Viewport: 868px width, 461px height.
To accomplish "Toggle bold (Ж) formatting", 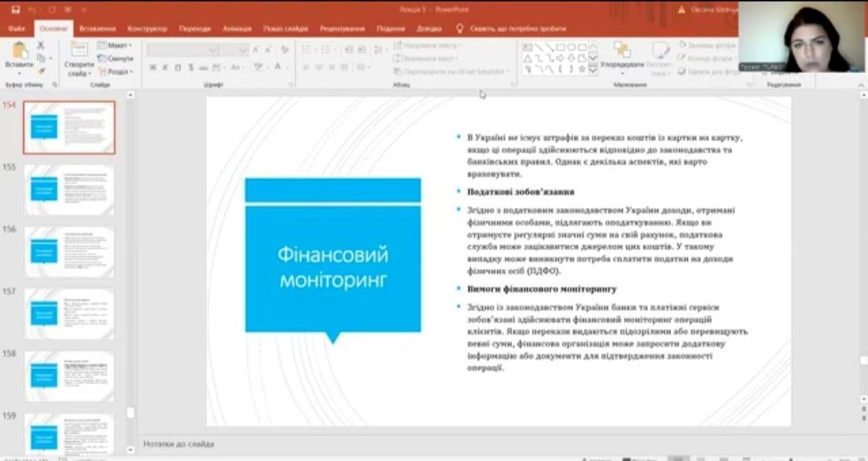I will pos(153,67).
